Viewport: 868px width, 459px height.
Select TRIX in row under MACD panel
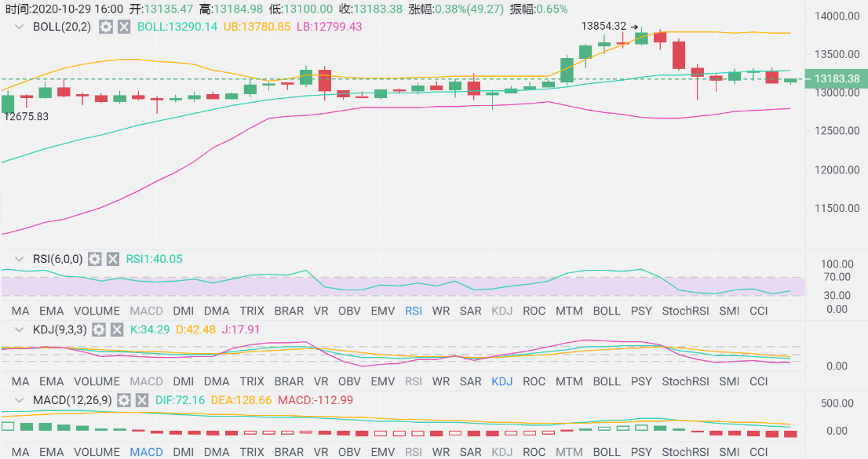[x=252, y=452]
